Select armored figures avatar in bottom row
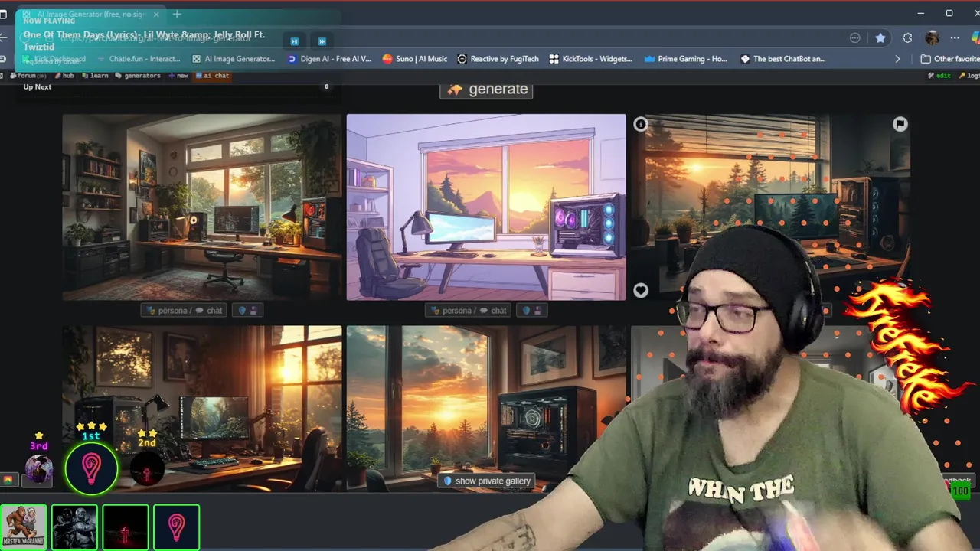Screen dimensions: 980x551 pos(74,527)
